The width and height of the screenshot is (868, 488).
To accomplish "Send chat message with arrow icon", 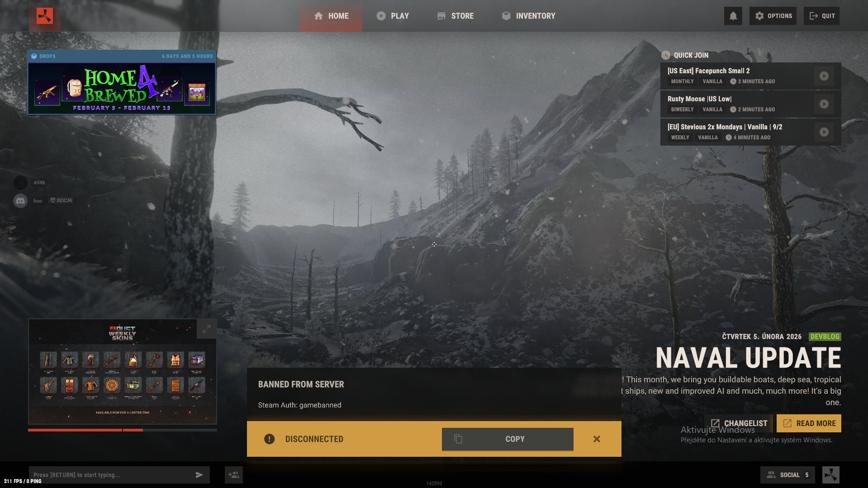I will click(x=199, y=475).
